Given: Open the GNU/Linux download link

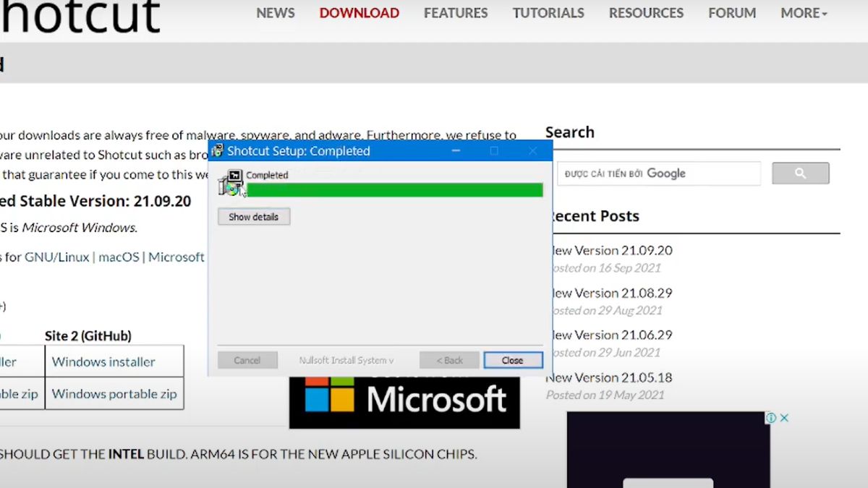Looking at the screenshot, I should pyautogui.click(x=57, y=257).
